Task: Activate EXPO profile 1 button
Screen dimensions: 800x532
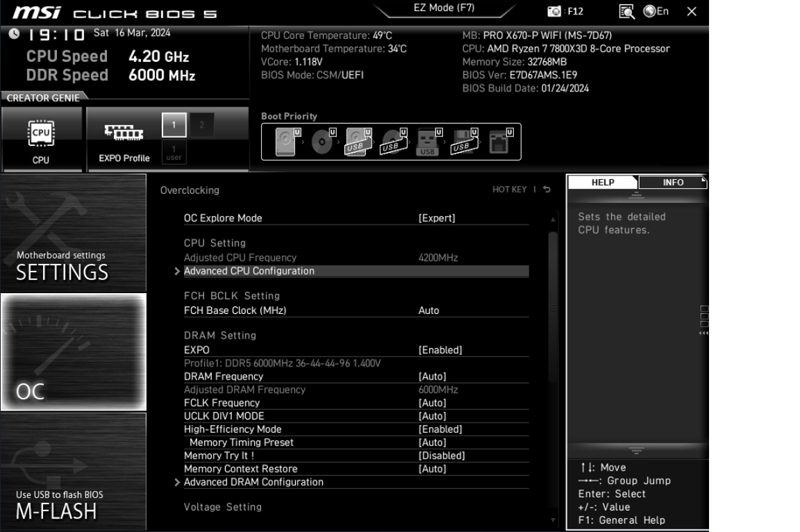Action: point(174,125)
